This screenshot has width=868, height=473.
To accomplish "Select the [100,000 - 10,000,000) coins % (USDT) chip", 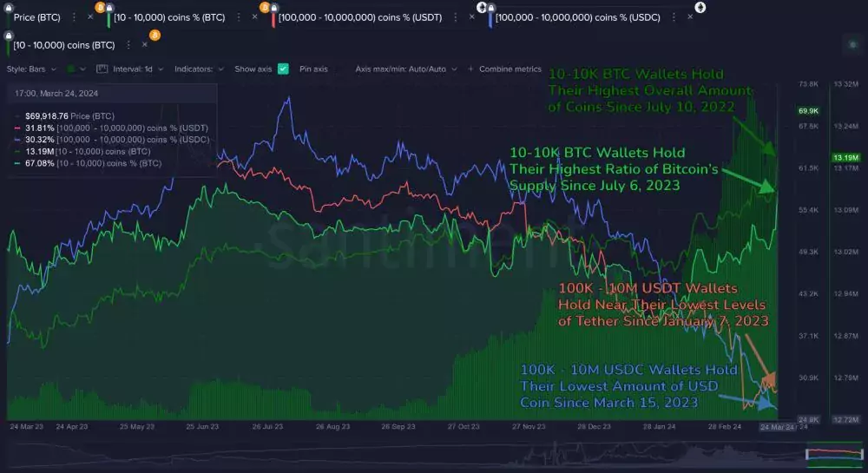I will coord(360,17).
